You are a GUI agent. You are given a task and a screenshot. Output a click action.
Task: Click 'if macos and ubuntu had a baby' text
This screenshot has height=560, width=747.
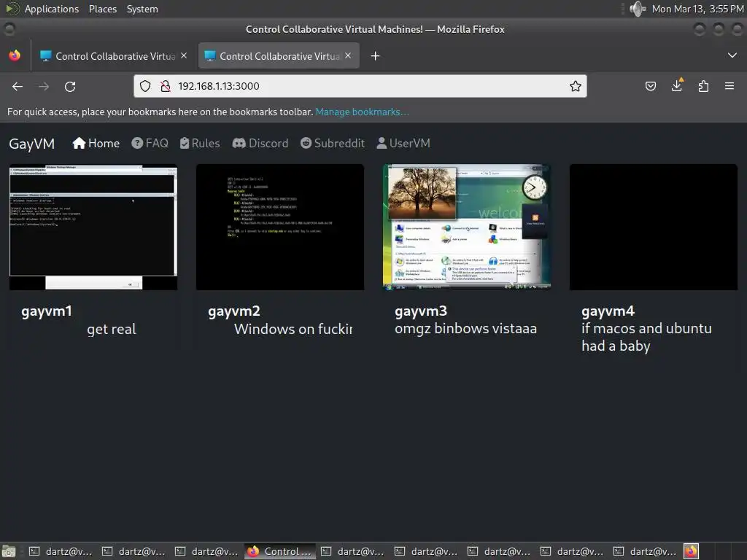(x=646, y=337)
